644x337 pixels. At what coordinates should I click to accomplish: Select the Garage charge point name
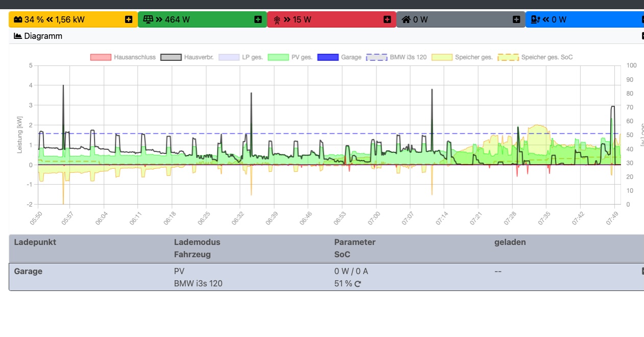tap(28, 271)
